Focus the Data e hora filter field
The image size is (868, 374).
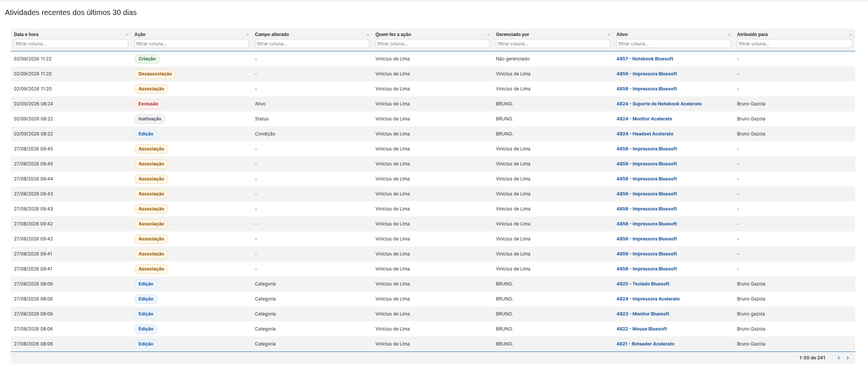[71, 44]
